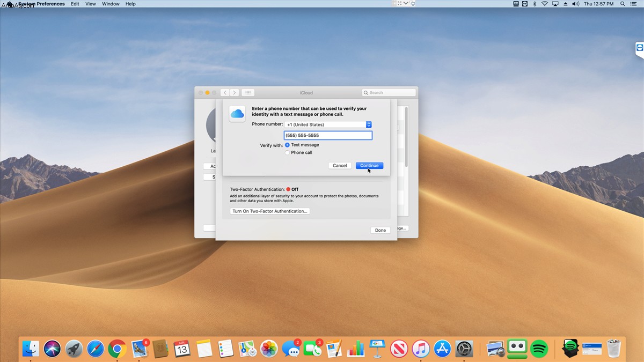644x362 pixels.
Task: Show all preferences grid button
Action: point(248,93)
